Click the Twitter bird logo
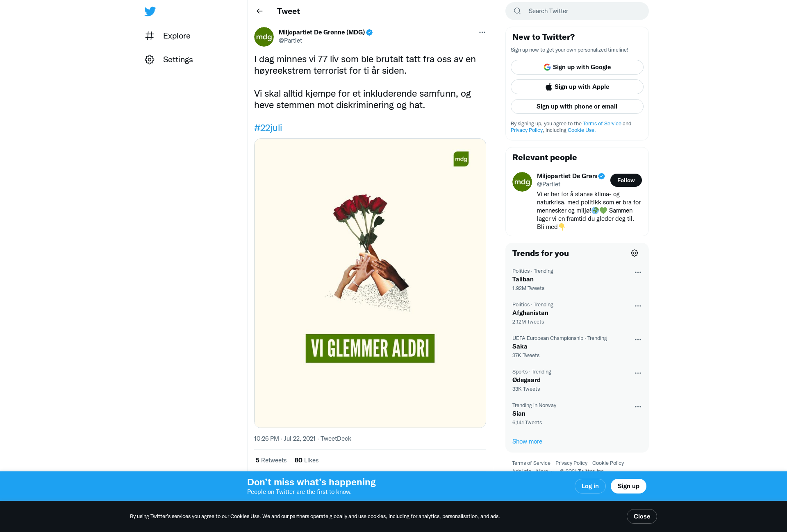 click(x=150, y=11)
